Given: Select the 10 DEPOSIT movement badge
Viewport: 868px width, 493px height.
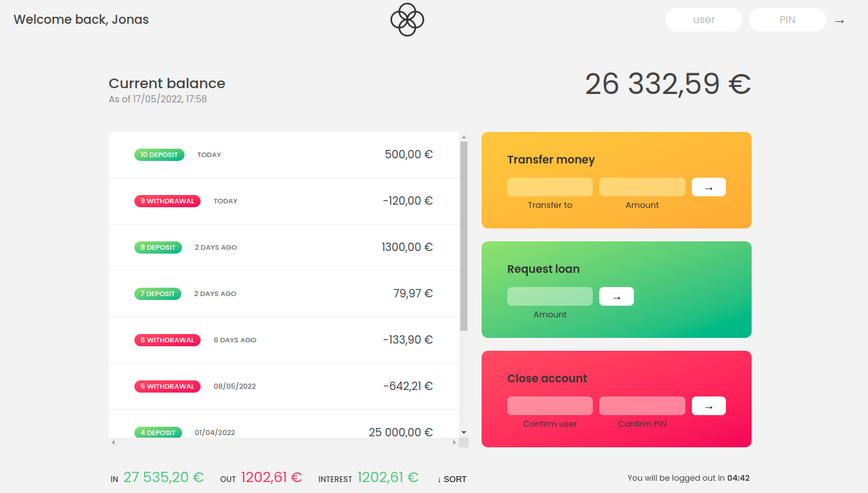Looking at the screenshot, I should click(159, 154).
